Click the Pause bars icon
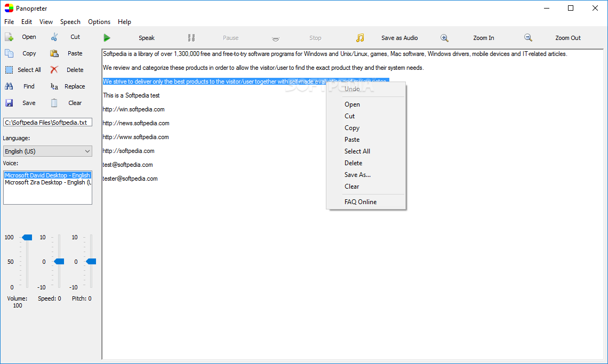Image resolution: width=608 pixels, height=364 pixels. [191, 38]
